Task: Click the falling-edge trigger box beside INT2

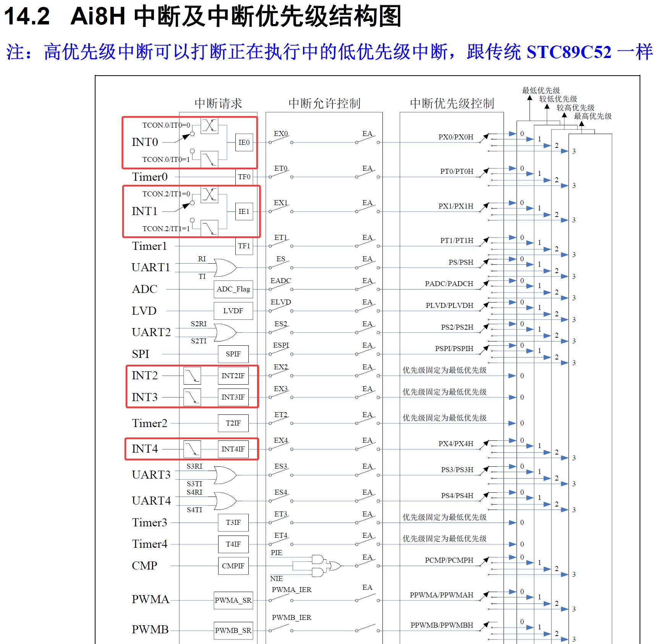Action: pyautogui.click(x=192, y=376)
